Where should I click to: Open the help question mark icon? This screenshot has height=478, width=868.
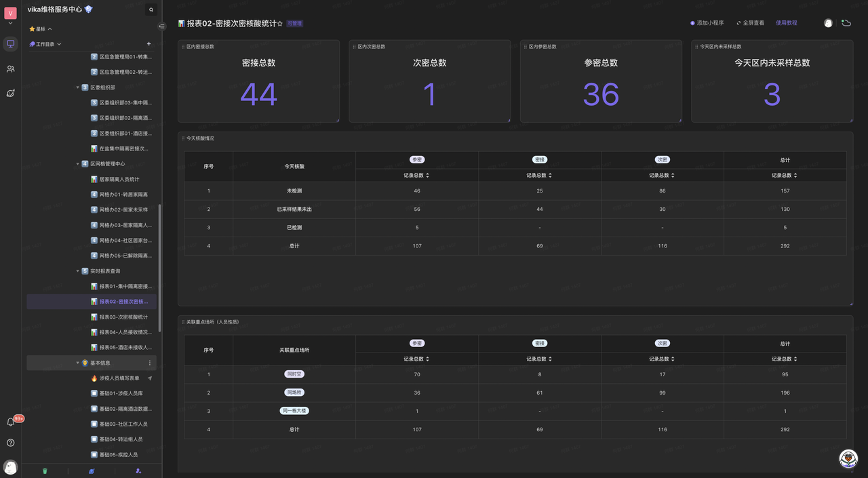pos(10,443)
